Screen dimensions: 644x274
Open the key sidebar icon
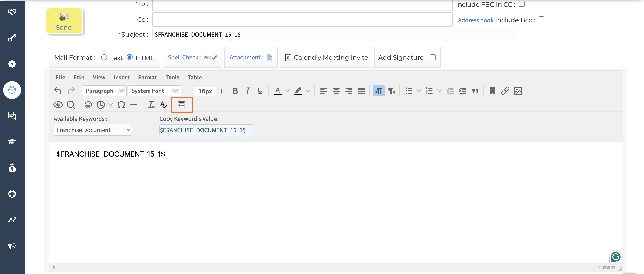coord(12,38)
